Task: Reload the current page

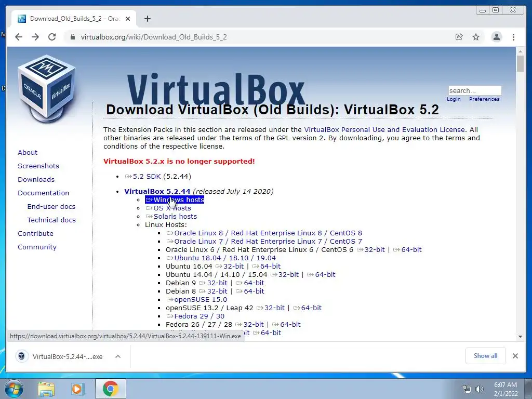Action: tap(52, 37)
